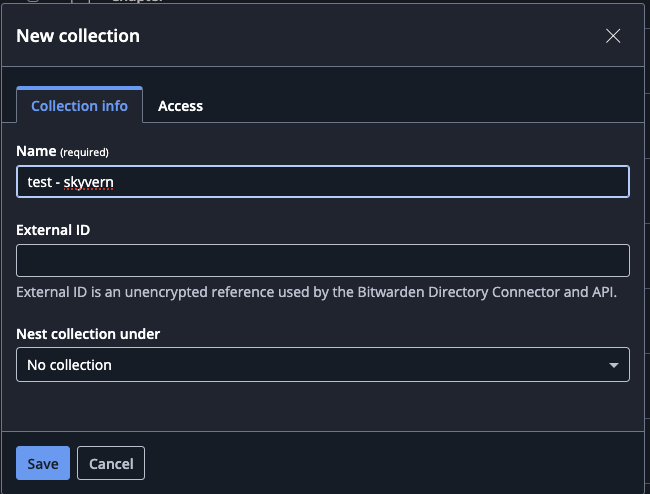
Task: Open the Nest collection under dropdown
Action: point(322,365)
